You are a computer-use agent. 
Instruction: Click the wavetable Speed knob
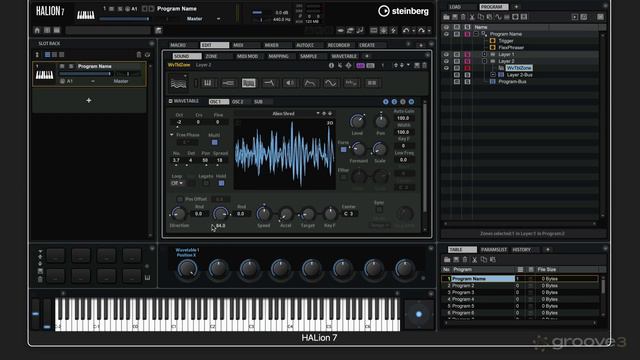click(263, 213)
